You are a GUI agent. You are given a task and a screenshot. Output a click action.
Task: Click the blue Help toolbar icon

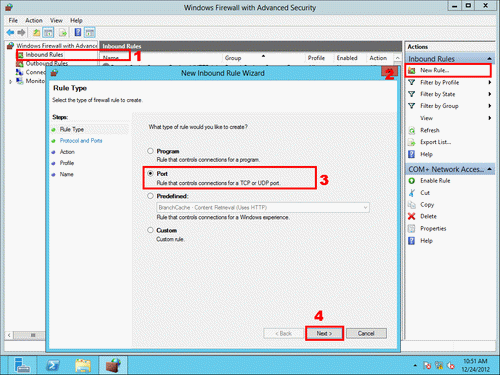78,32
